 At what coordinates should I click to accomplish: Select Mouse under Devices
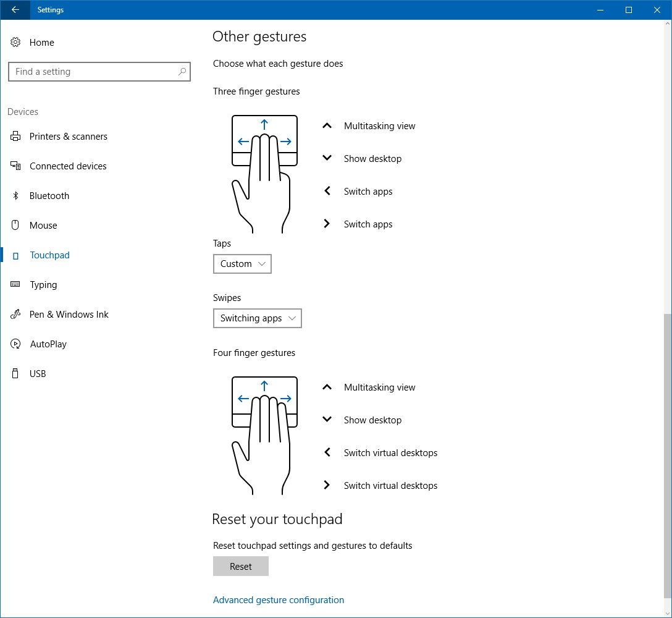click(x=44, y=225)
